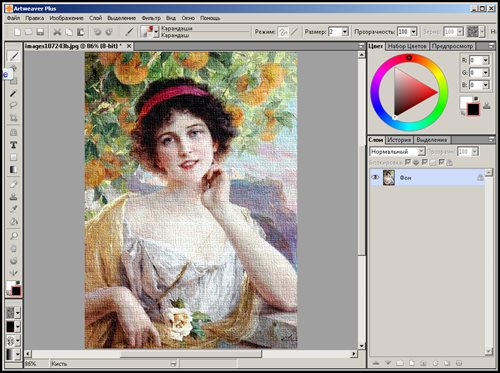Open the Изображение menu
Screen dimensions: 500x373
(x=66, y=18)
